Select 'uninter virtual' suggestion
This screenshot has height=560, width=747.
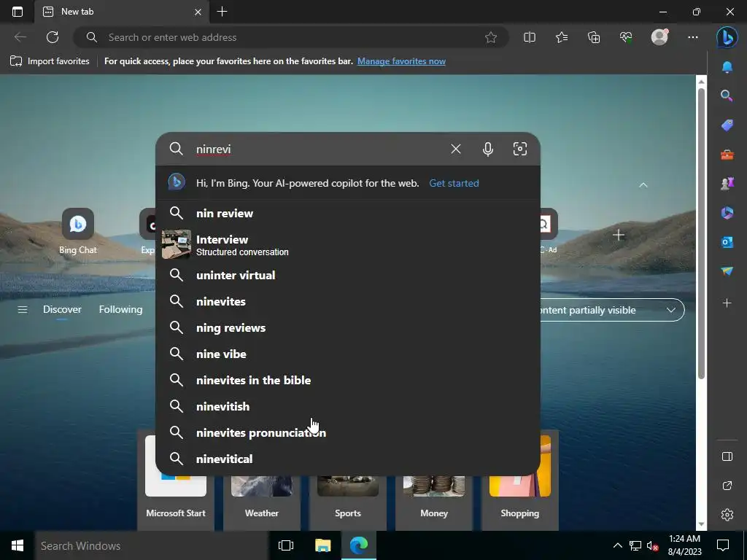[348, 275]
